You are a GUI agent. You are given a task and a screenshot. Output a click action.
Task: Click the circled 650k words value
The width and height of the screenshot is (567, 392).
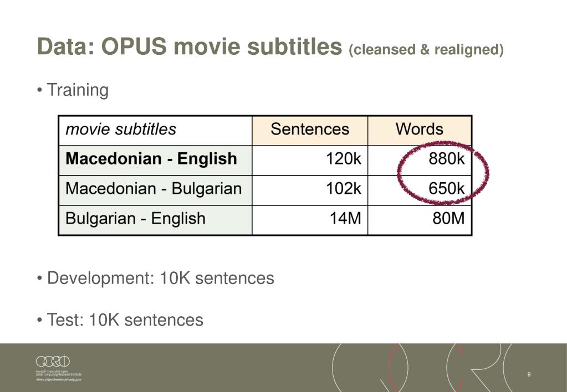point(446,189)
